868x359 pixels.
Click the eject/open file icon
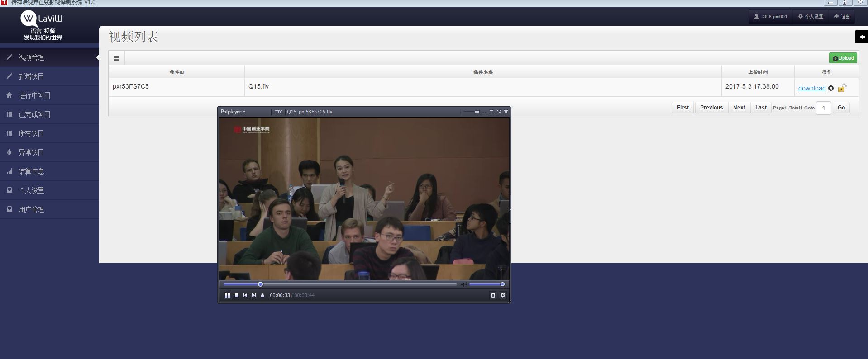(262, 295)
